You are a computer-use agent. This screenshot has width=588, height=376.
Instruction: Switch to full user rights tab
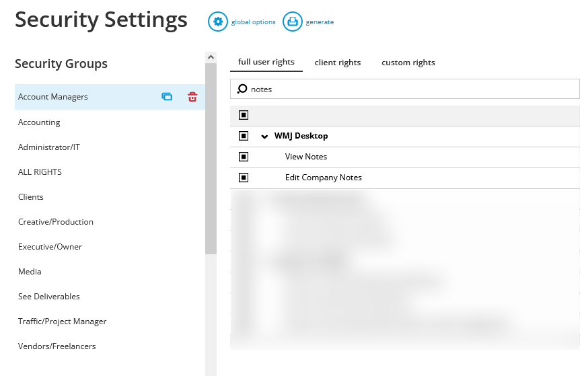[x=266, y=62]
